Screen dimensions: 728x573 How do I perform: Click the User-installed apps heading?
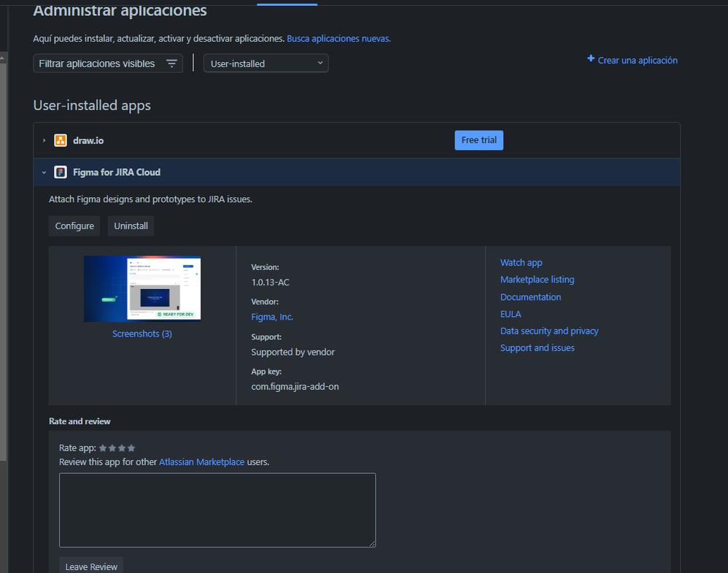point(92,106)
